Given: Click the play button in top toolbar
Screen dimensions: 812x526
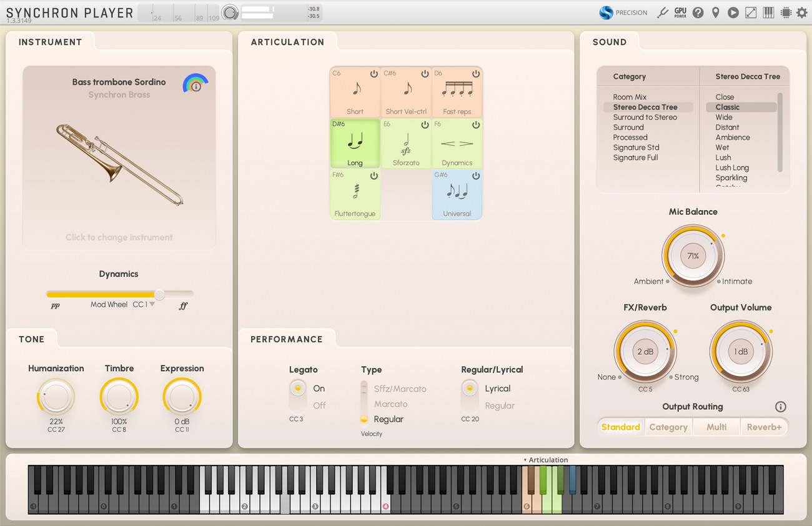Looking at the screenshot, I should click(x=733, y=12).
